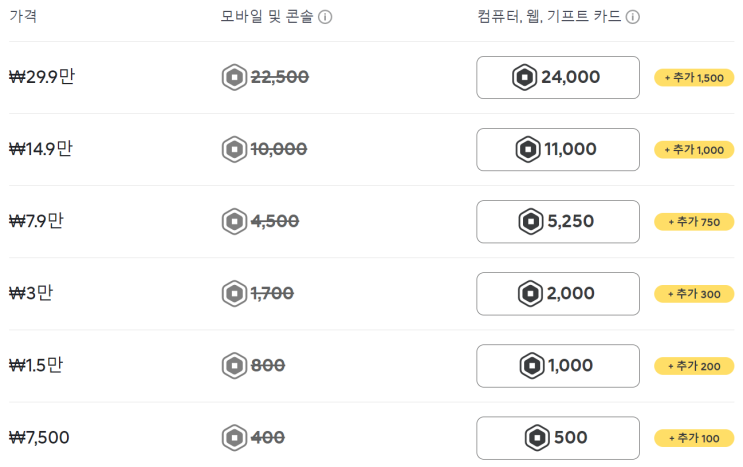Click Robux icon beside crossed-out 10,000
The image size is (743, 467).
pos(234,149)
